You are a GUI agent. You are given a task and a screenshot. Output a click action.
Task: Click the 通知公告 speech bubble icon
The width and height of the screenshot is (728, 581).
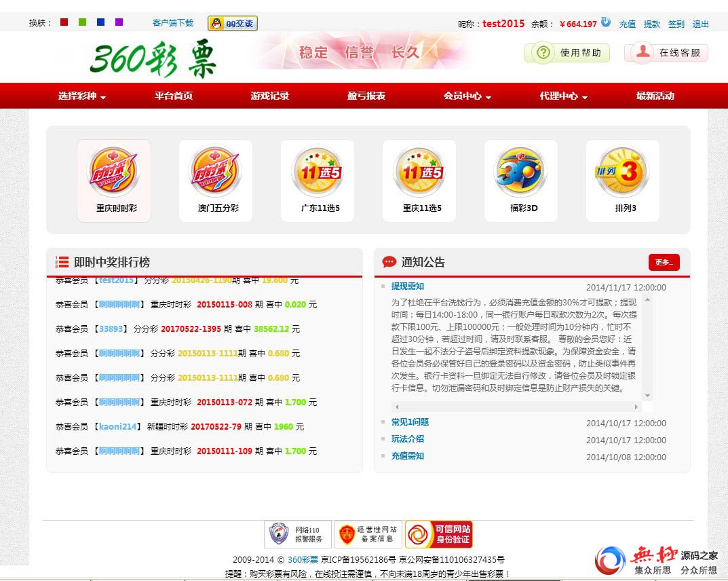click(x=389, y=262)
